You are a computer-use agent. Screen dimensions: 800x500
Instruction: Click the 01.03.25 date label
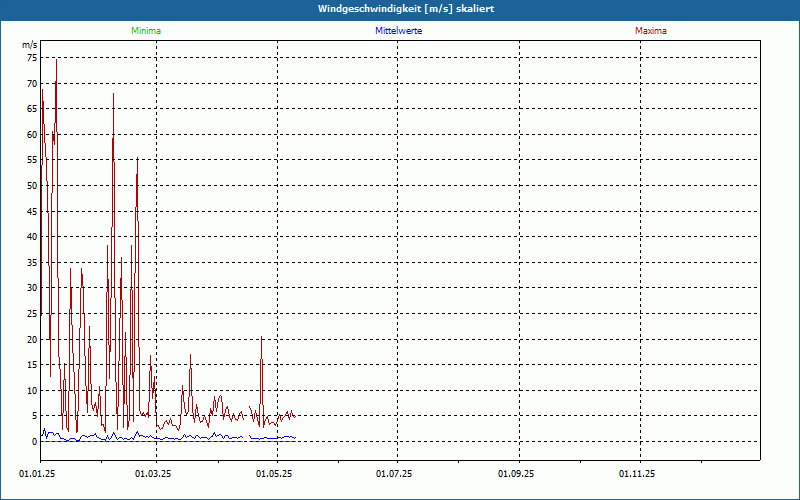[153, 474]
